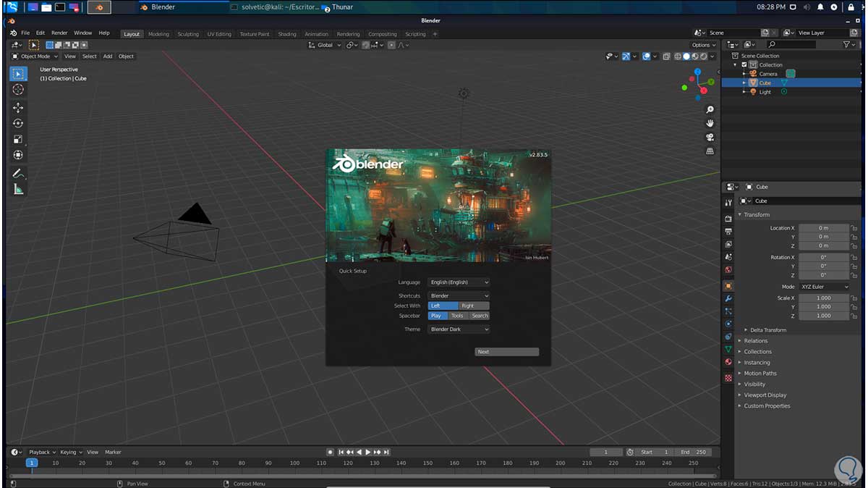Open the Render menu
The image size is (868, 488).
pos(59,33)
